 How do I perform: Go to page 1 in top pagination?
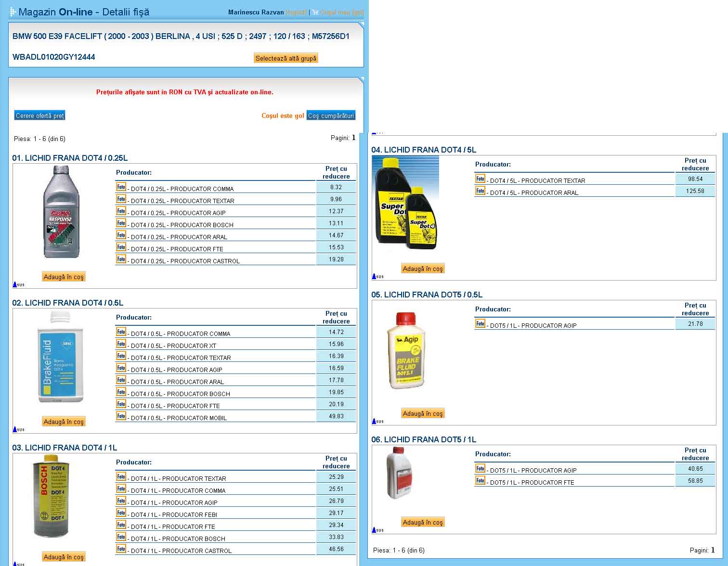click(x=353, y=138)
